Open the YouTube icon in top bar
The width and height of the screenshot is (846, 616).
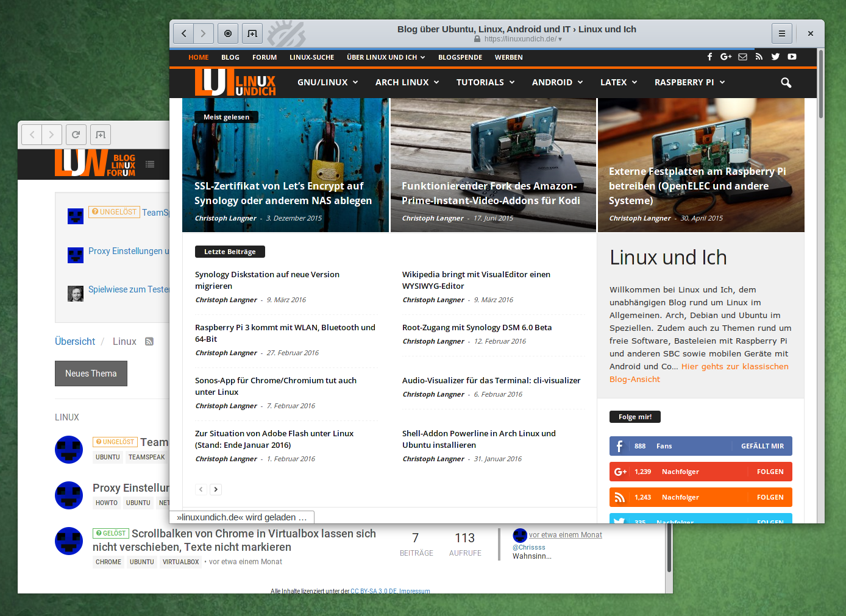[x=792, y=57]
